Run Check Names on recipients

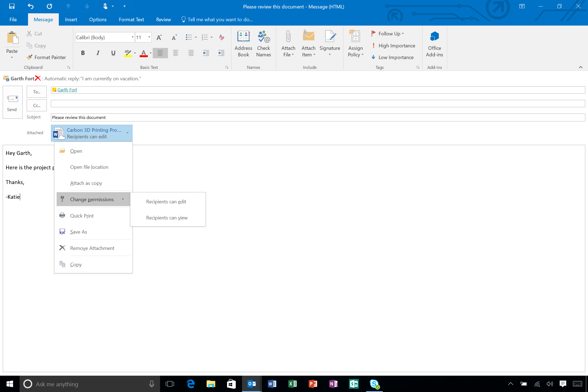pyautogui.click(x=263, y=44)
